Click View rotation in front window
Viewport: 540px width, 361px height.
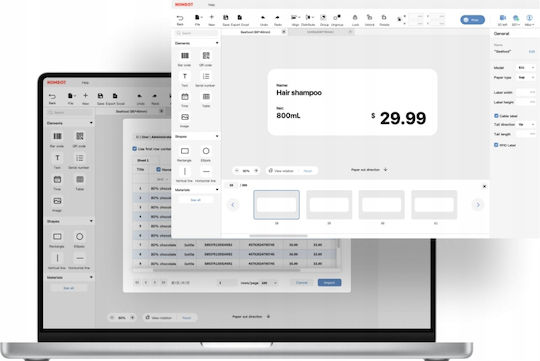[x=281, y=171]
